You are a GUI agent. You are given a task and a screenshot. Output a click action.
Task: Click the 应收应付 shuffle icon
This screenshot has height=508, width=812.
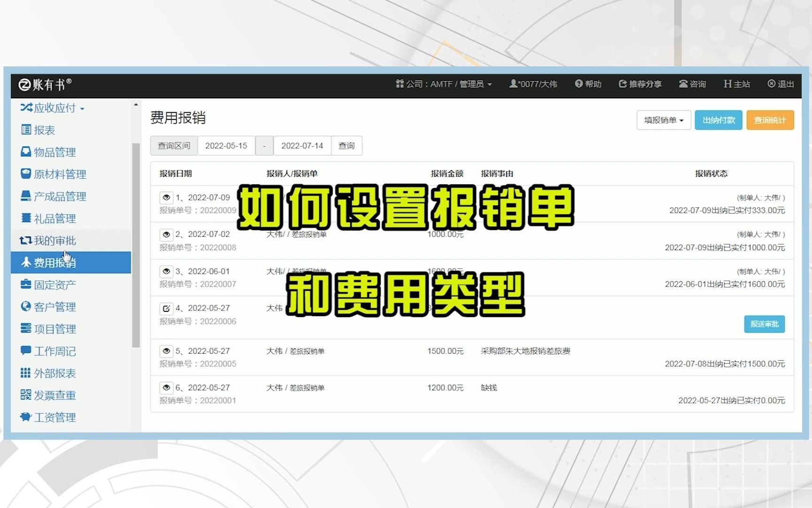[x=26, y=108]
